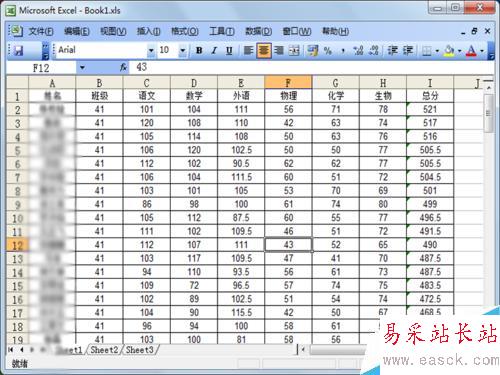Open font name dropdown Arial
The width and height of the screenshot is (500, 375).
151,51
